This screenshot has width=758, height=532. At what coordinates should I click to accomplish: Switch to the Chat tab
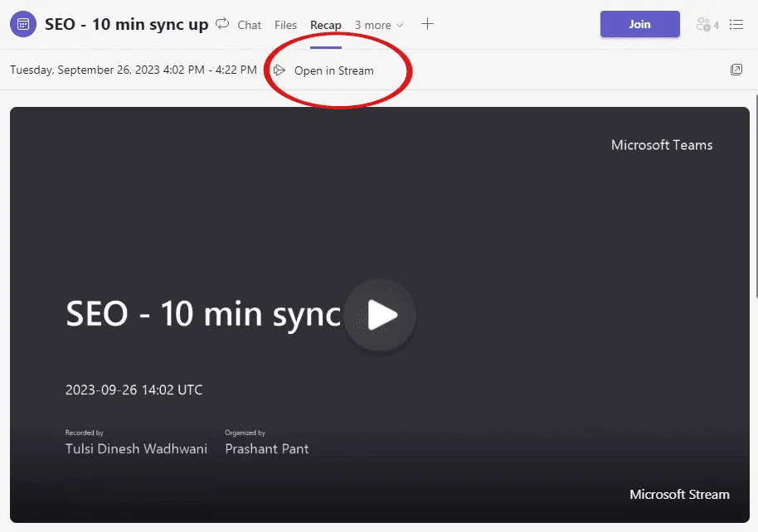249,25
